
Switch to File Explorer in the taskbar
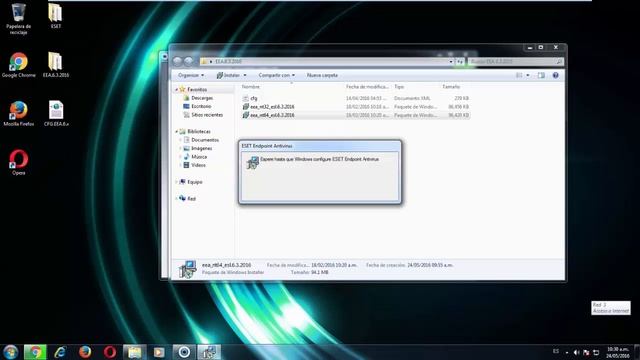(x=135, y=352)
